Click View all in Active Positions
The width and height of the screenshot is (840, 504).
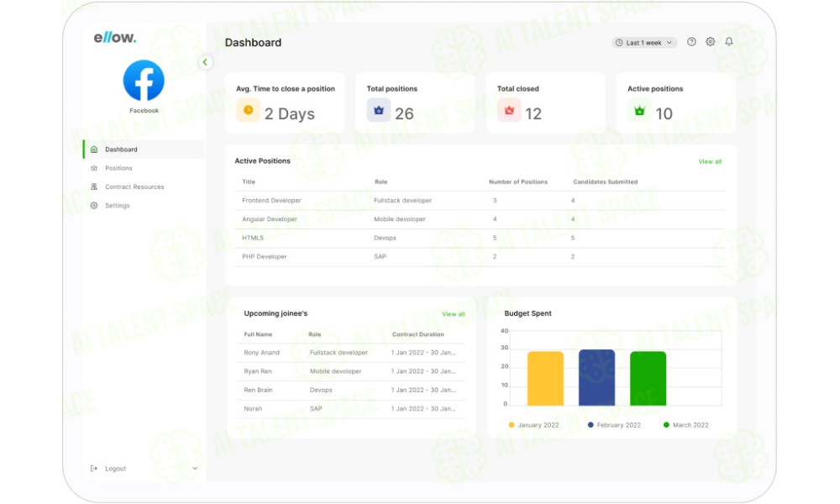[710, 162]
